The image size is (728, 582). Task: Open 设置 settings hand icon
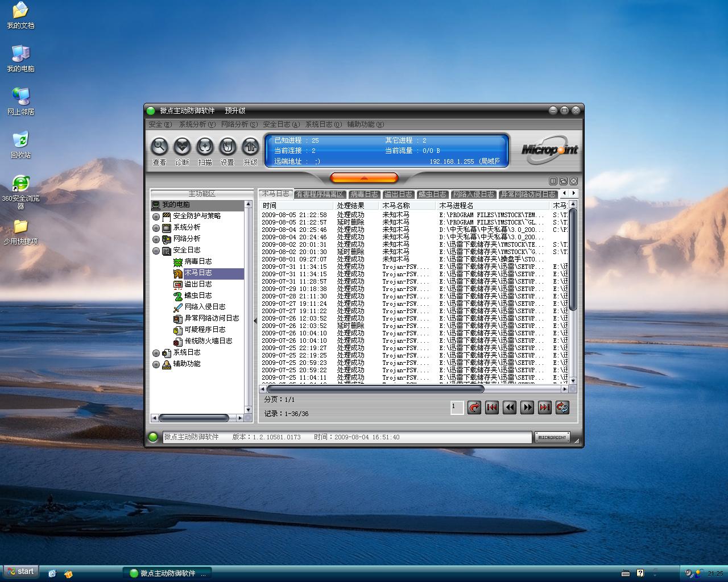click(227, 147)
